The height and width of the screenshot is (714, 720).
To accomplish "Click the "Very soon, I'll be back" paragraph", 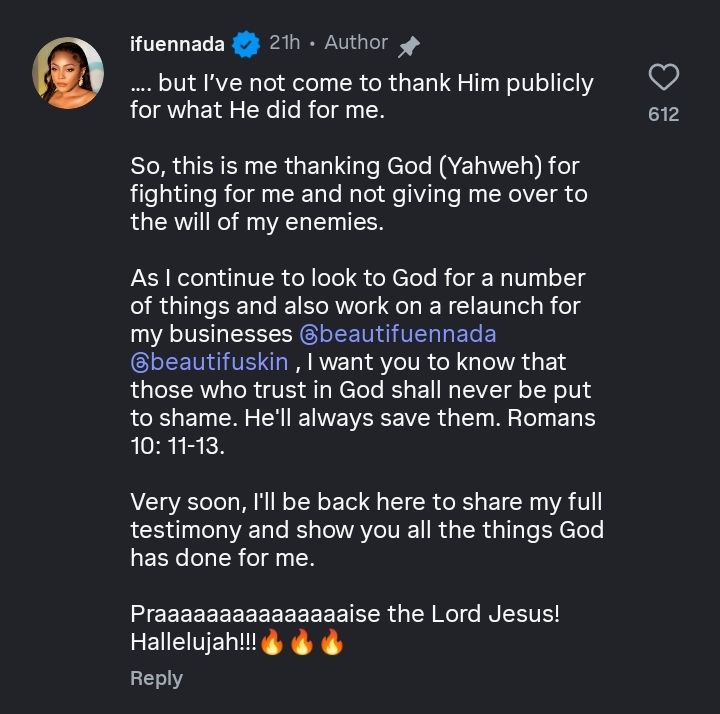I will coord(366,530).
